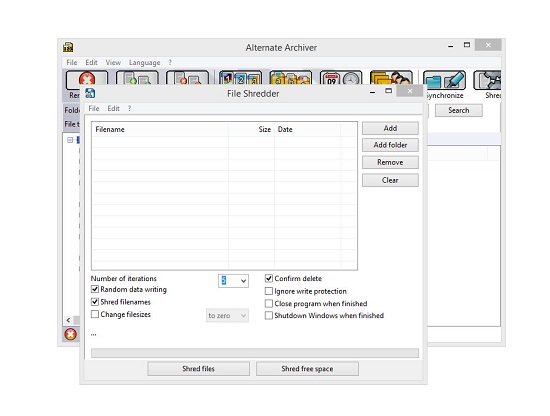This screenshot has height=416, width=550.
Task: Collapse the tree node in Archiver folder panel
Action: (x=70, y=140)
